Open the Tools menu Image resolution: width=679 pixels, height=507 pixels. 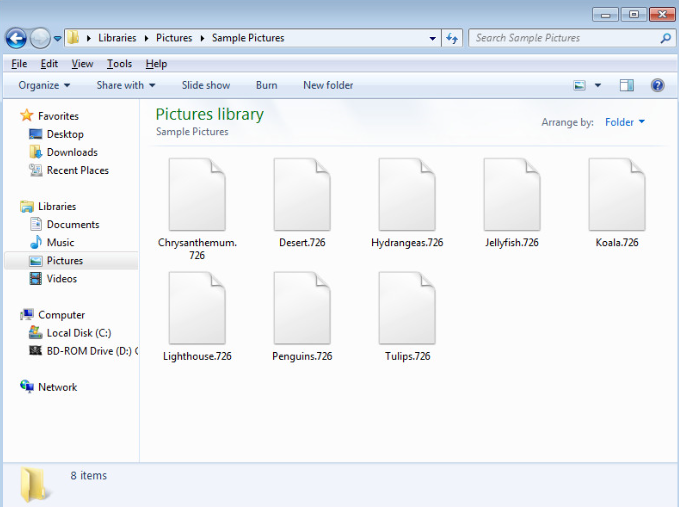click(119, 64)
